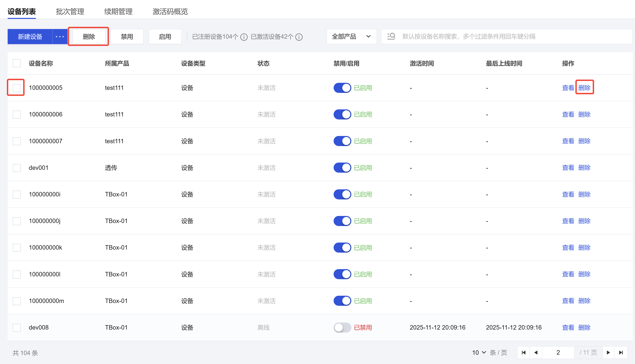Click info icon beside 已注册设备104个
Viewport: 635px width, 364px height.
click(244, 37)
